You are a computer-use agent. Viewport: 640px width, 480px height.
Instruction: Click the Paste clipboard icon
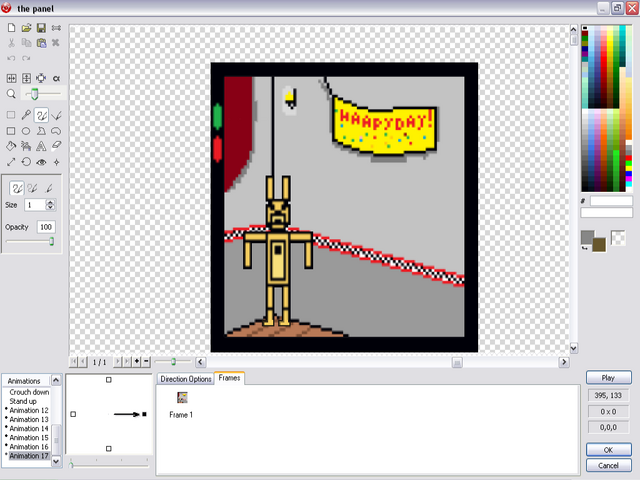click(x=41, y=43)
